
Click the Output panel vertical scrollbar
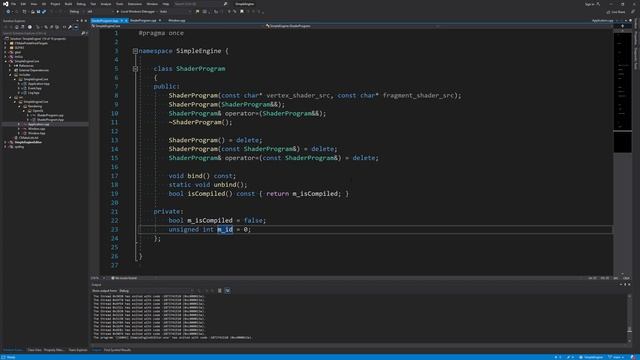[x=629, y=318]
